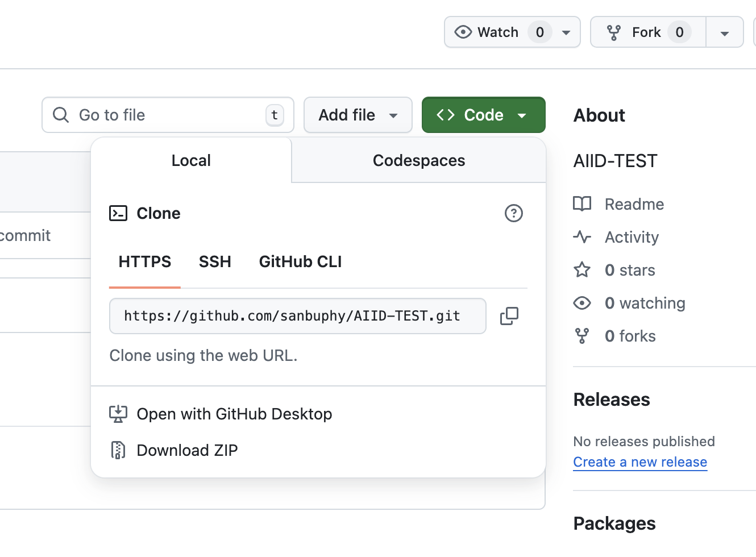
Task: Click the Readme book icon
Action: pyautogui.click(x=582, y=204)
